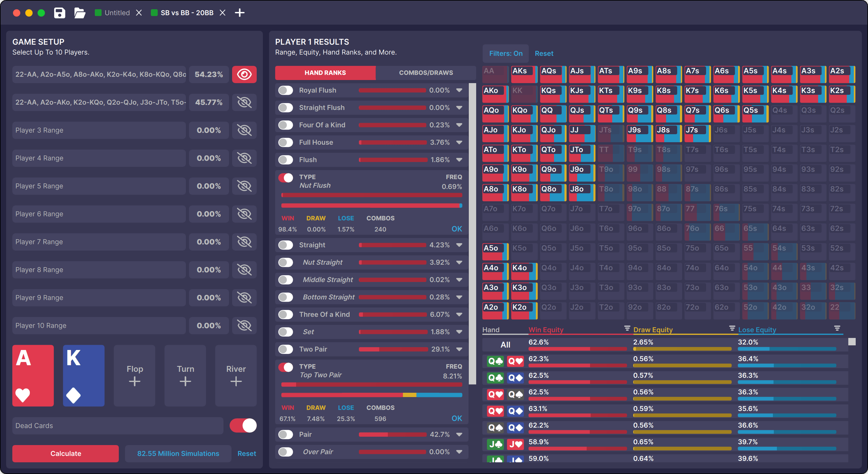The height and width of the screenshot is (474, 868).
Task: Turn off Dead Cards toggle
Action: tap(243, 425)
